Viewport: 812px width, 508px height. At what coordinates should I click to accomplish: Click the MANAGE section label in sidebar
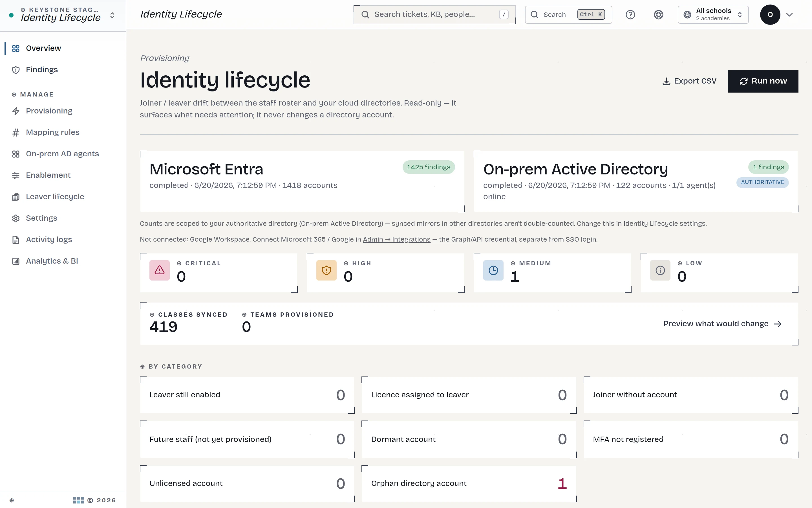33,95
